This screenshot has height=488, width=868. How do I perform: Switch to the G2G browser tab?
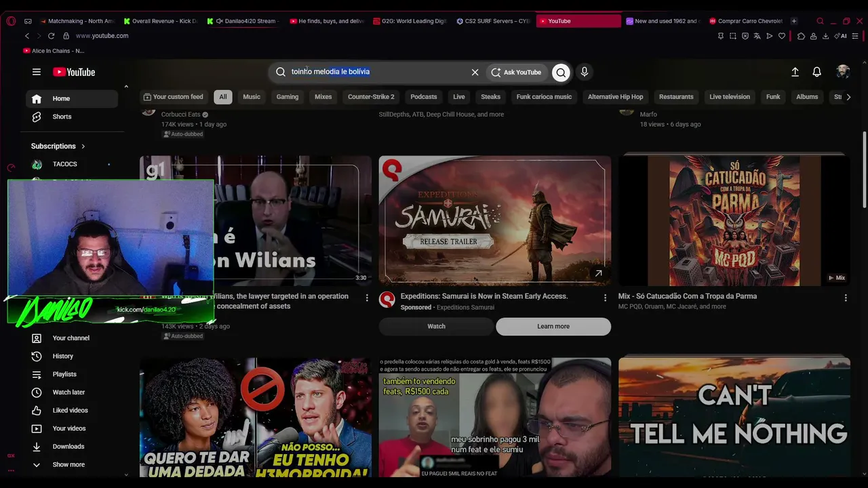tap(410, 21)
